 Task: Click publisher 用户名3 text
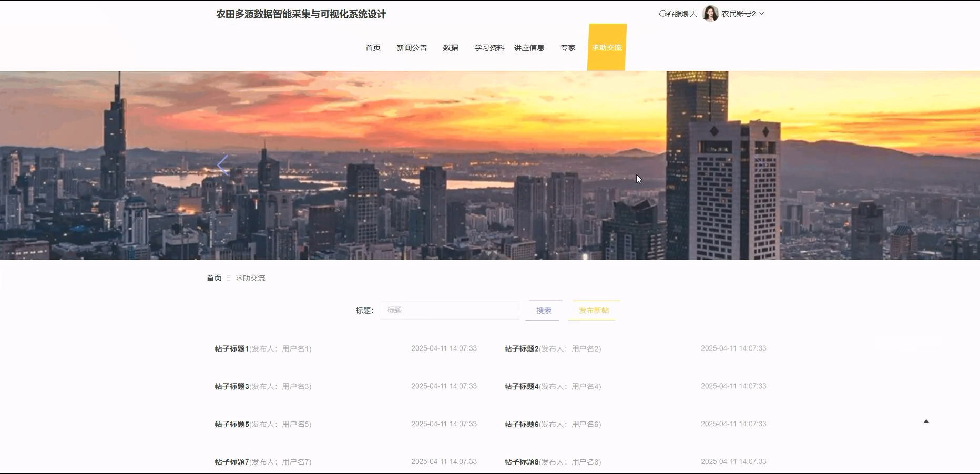coord(295,386)
